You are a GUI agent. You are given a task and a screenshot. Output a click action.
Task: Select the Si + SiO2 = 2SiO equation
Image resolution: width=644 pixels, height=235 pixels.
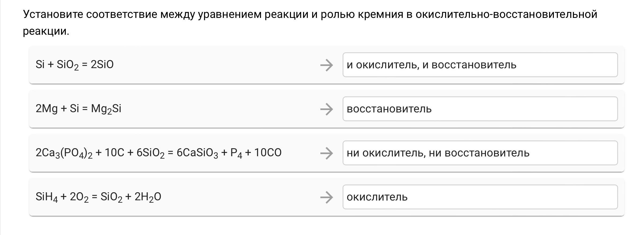point(75,65)
